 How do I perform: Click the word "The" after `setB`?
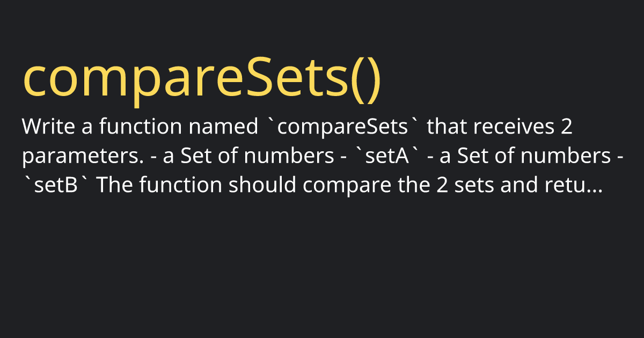(114, 185)
